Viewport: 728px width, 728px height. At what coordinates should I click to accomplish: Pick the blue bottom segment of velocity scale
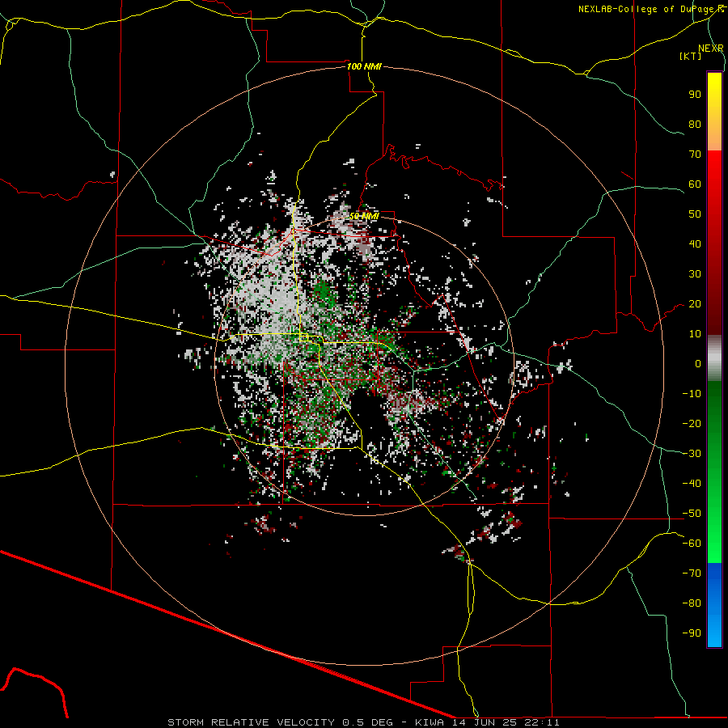pyautogui.click(x=714, y=605)
